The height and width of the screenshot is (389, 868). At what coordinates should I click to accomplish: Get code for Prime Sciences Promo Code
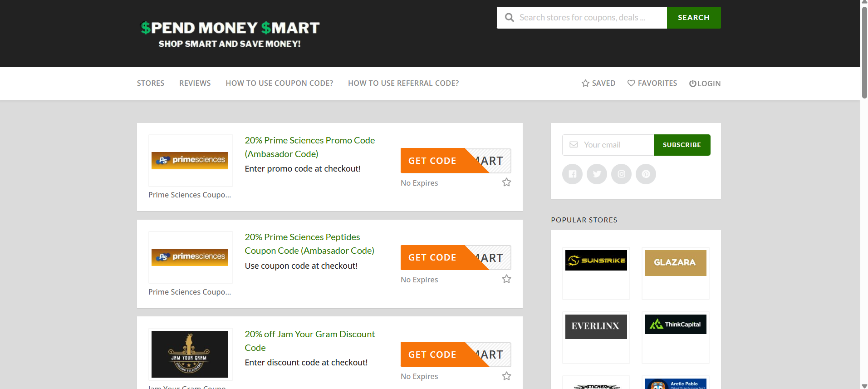coord(432,161)
